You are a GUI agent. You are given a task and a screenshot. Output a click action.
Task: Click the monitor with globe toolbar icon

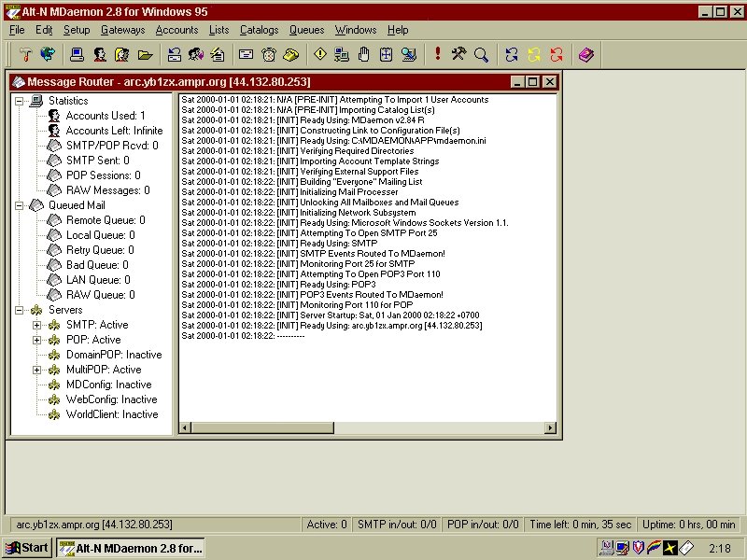point(409,55)
